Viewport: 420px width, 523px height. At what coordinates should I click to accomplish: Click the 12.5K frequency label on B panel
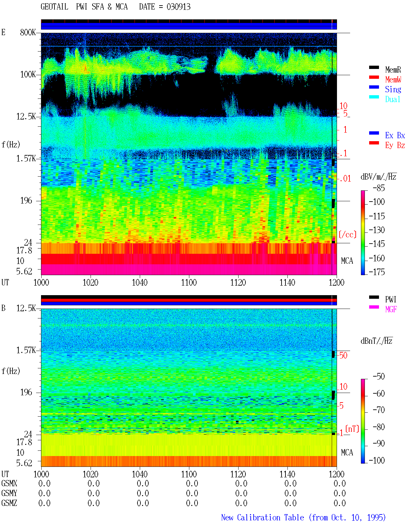click(x=26, y=308)
